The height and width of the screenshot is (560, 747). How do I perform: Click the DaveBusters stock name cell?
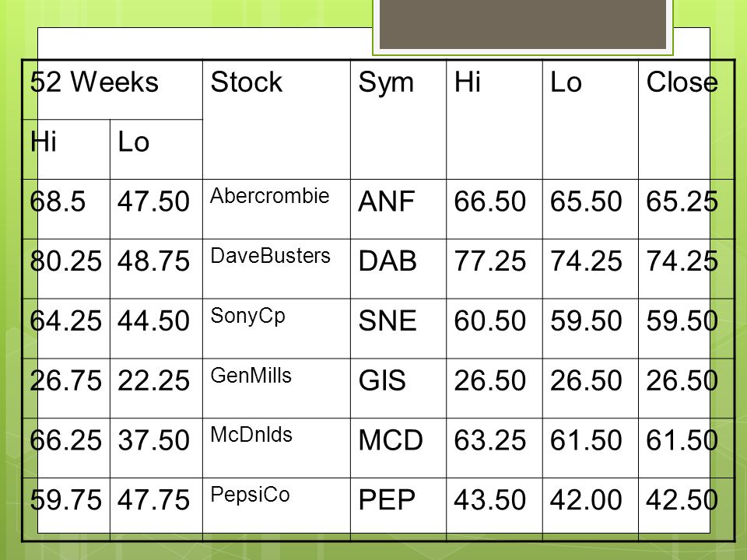(276, 269)
